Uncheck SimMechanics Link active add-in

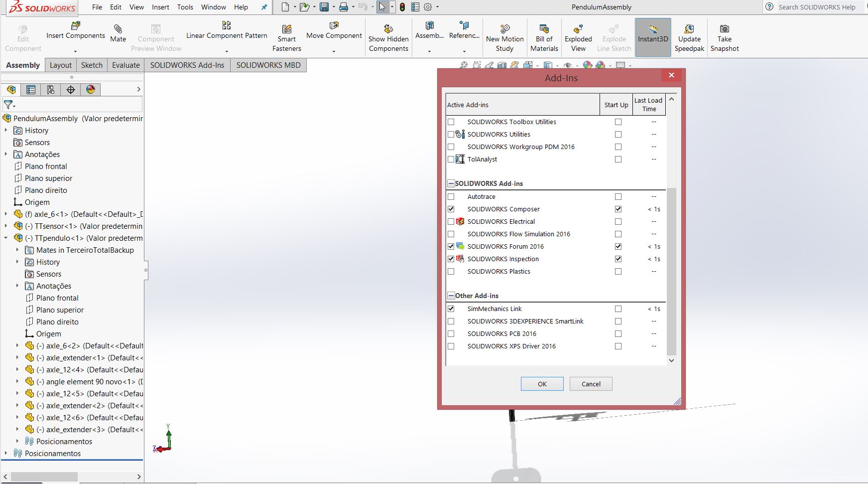[x=451, y=309]
